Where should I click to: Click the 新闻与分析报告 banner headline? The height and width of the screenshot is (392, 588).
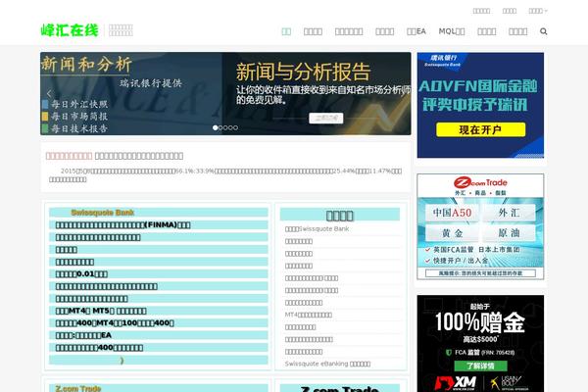[x=303, y=72]
